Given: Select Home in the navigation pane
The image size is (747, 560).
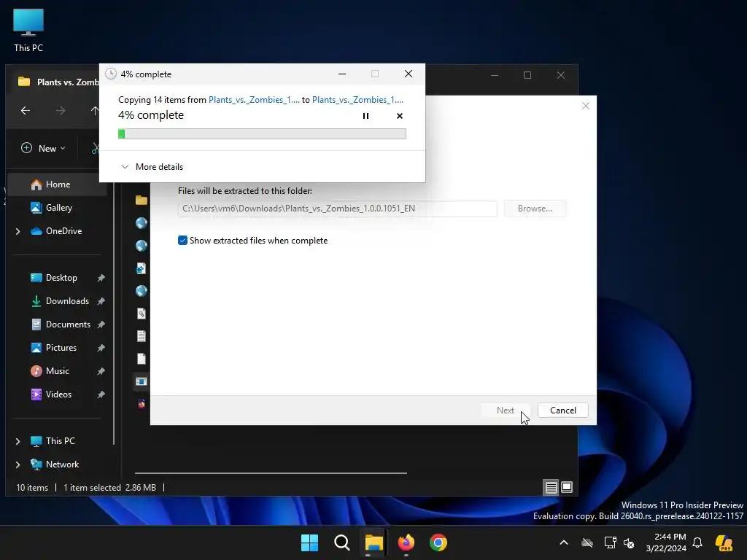Looking at the screenshot, I should tap(58, 184).
